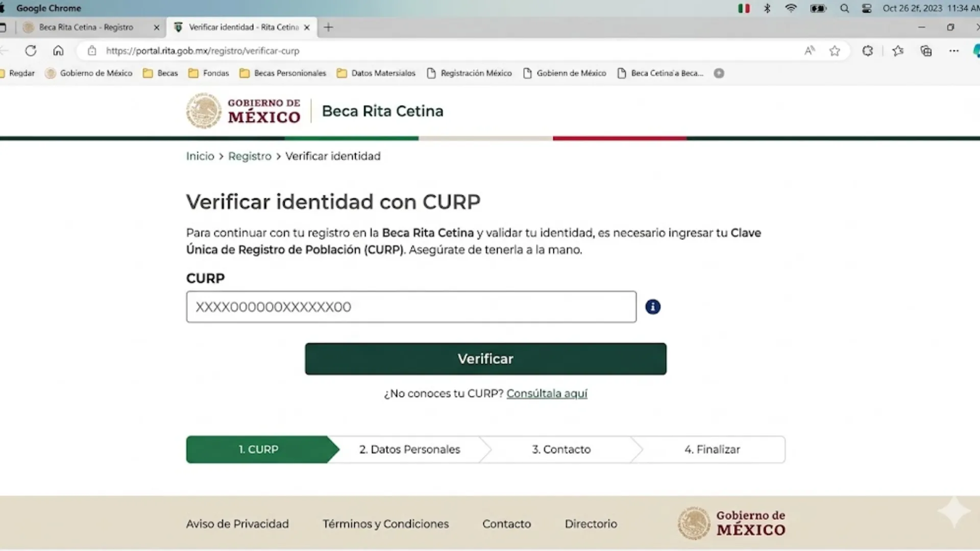The height and width of the screenshot is (551, 980).
Task: Close the Verificar identidad tab
Action: click(307, 28)
